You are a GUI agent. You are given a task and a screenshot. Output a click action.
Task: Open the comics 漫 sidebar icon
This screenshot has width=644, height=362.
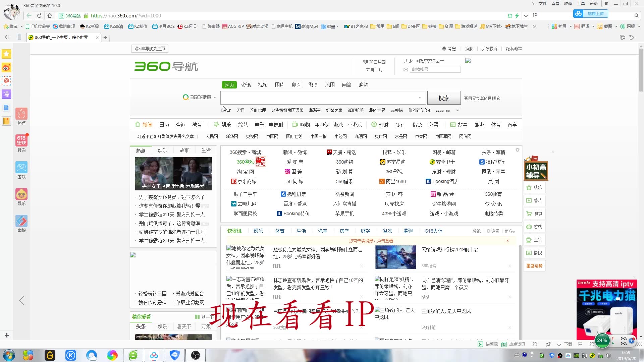coord(6,94)
